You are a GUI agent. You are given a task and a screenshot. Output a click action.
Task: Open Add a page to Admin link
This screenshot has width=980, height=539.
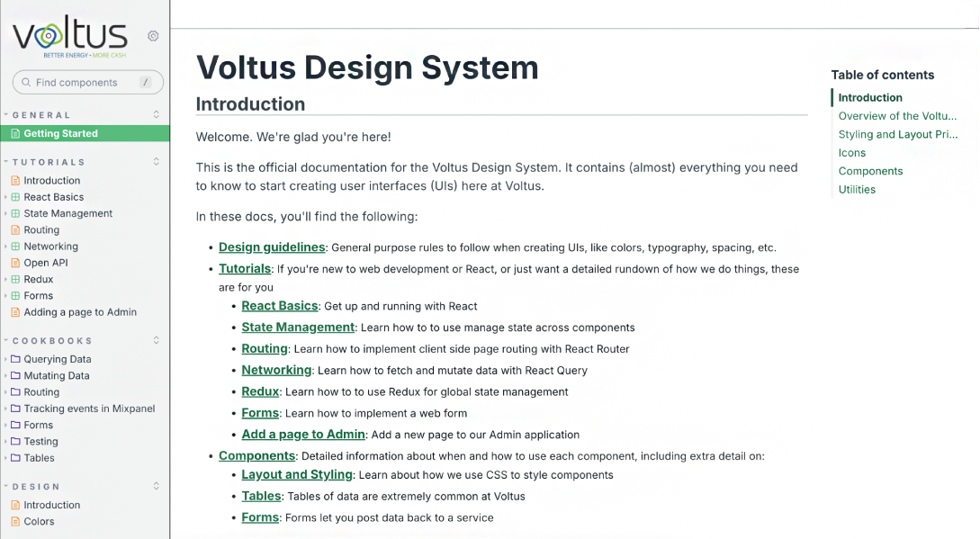point(303,434)
